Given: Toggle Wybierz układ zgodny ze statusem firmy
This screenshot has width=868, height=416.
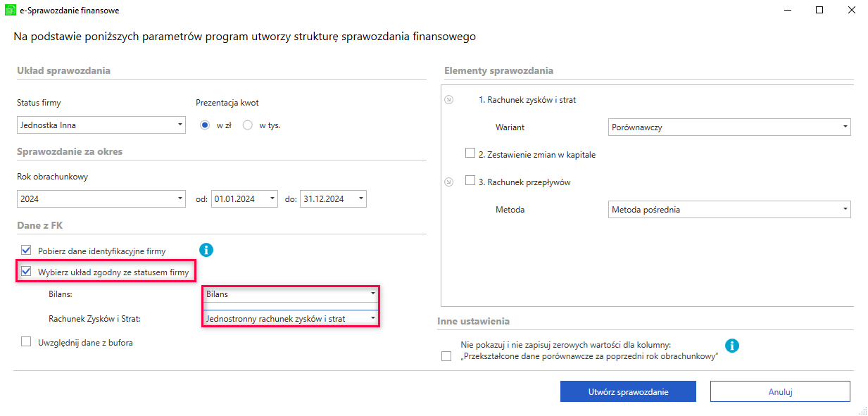Looking at the screenshot, I should [x=27, y=272].
